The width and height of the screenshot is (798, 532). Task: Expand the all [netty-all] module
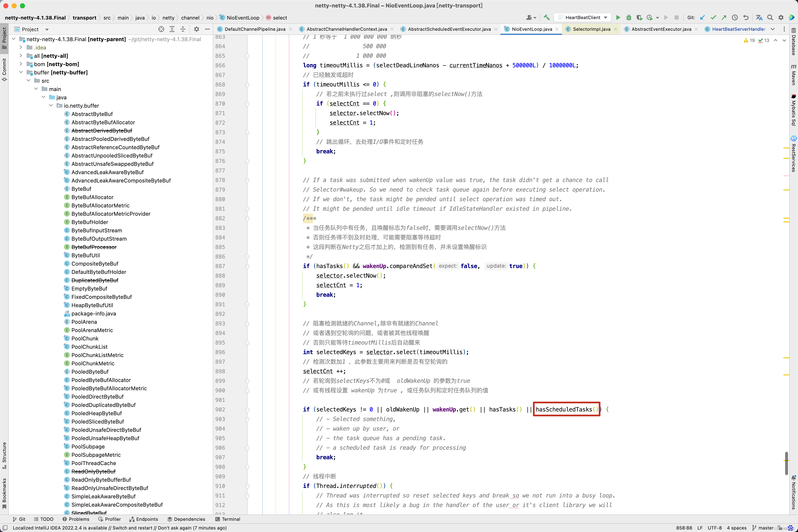pyautogui.click(x=21, y=56)
